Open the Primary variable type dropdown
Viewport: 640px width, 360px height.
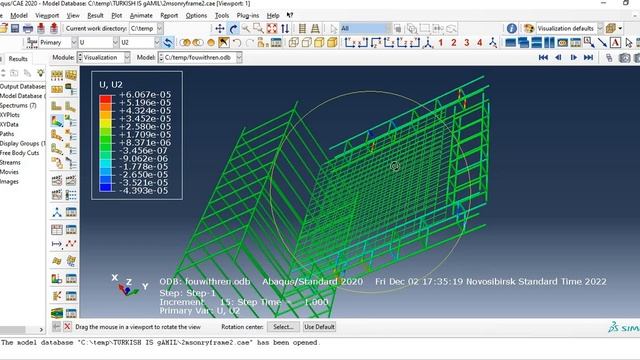point(74,42)
